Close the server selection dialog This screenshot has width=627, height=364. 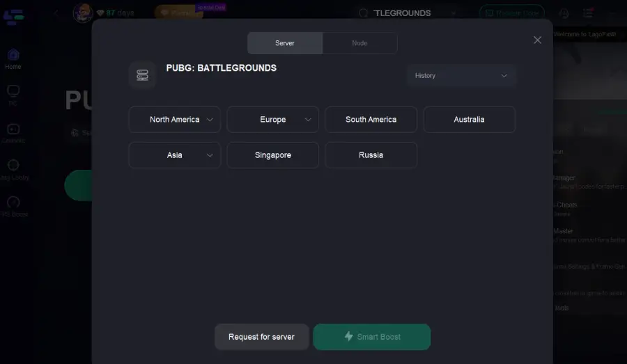(537, 40)
